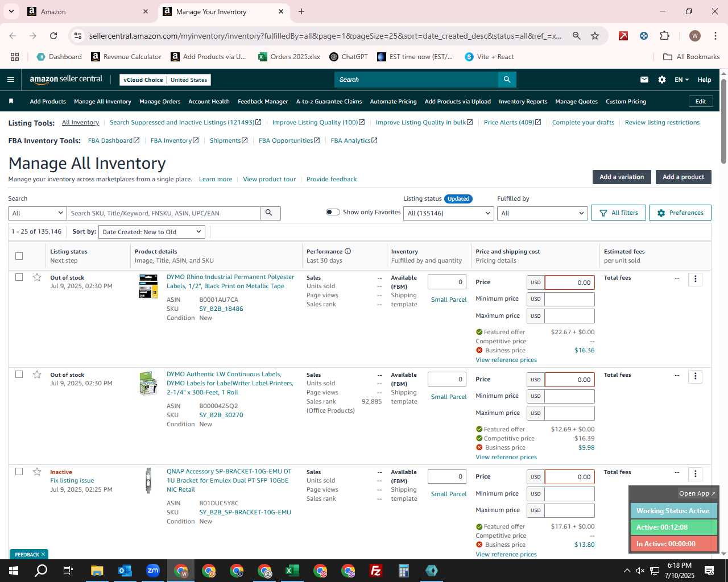Click Add a product button
The image size is (728, 582).
(x=683, y=177)
